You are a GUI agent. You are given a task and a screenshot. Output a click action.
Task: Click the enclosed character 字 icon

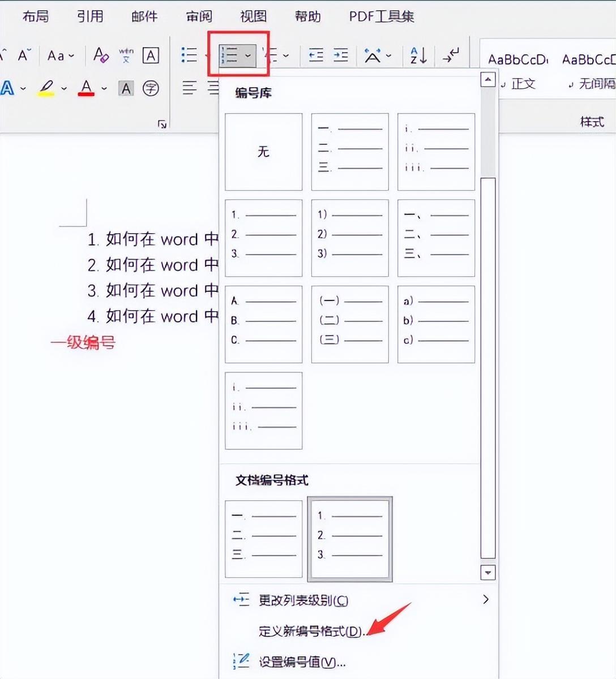(151, 88)
